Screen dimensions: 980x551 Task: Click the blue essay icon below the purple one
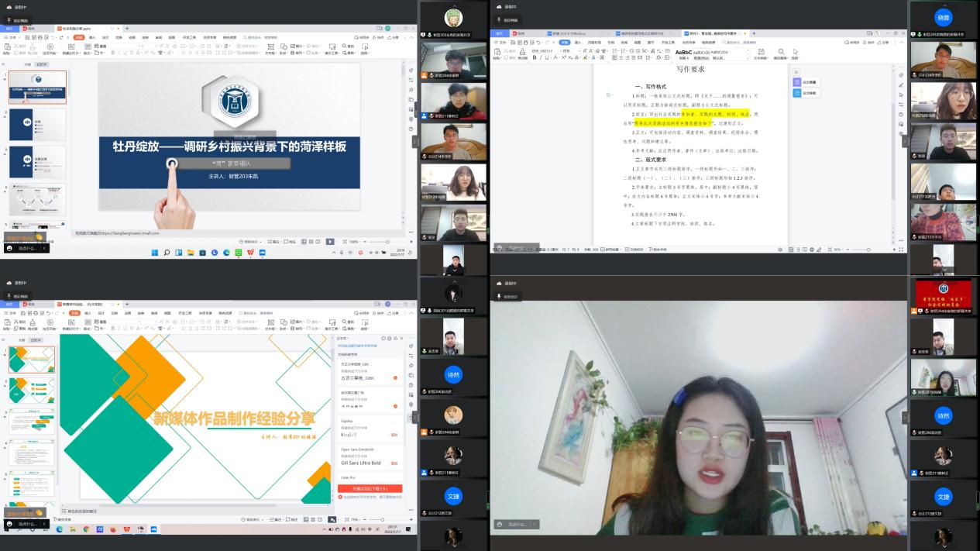796,93
